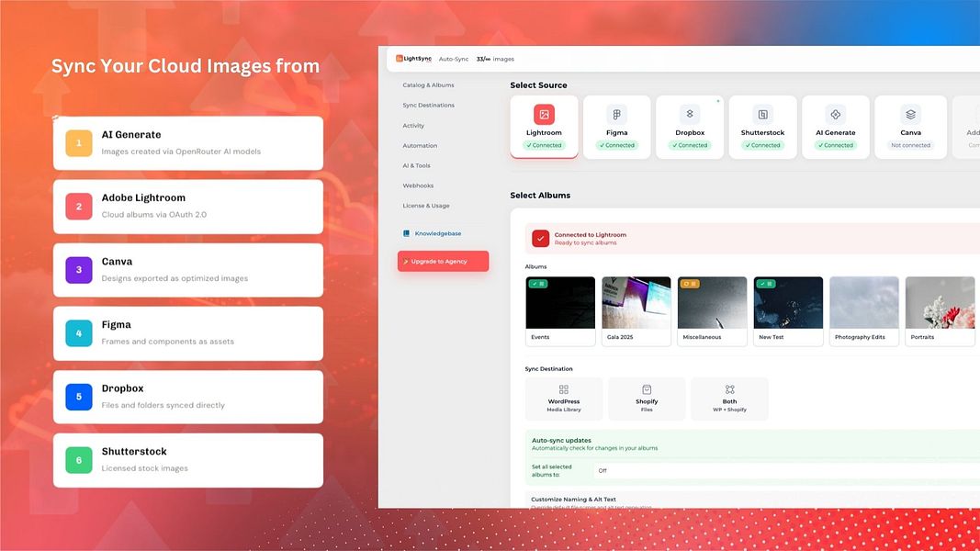The image size is (980, 551).
Task: Click the Connected badge under Figma
Action: pos(617,145)
